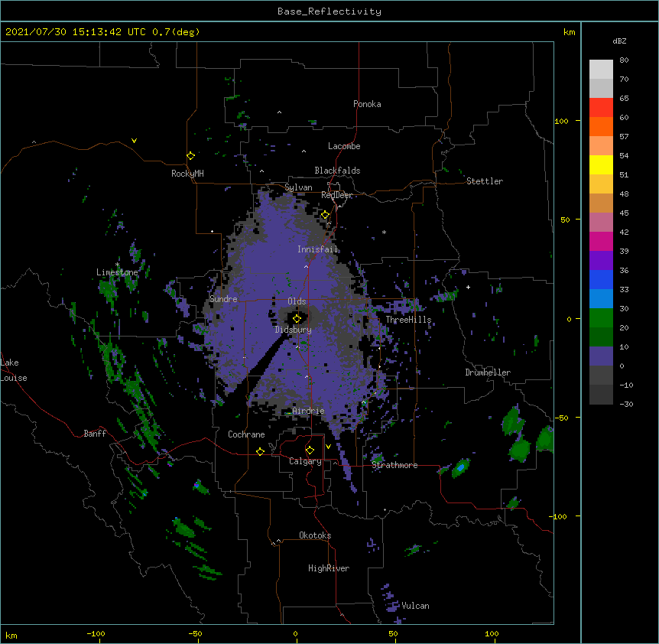Screen dimensions: 659x644
Task: Click the Ponoka city label
Action: tap(367, 104)
